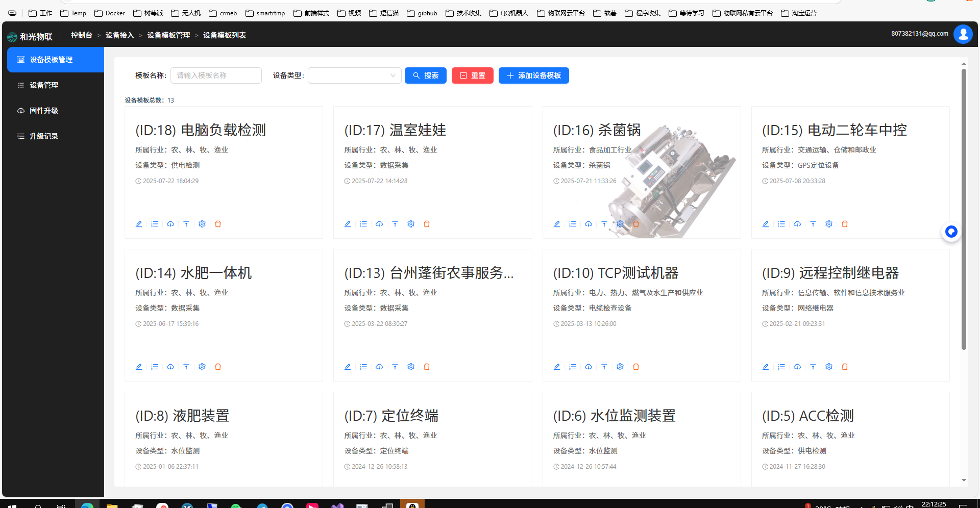
Task: Open gear settings on 电动二轮车中控 card
Action: click(829, 224)
